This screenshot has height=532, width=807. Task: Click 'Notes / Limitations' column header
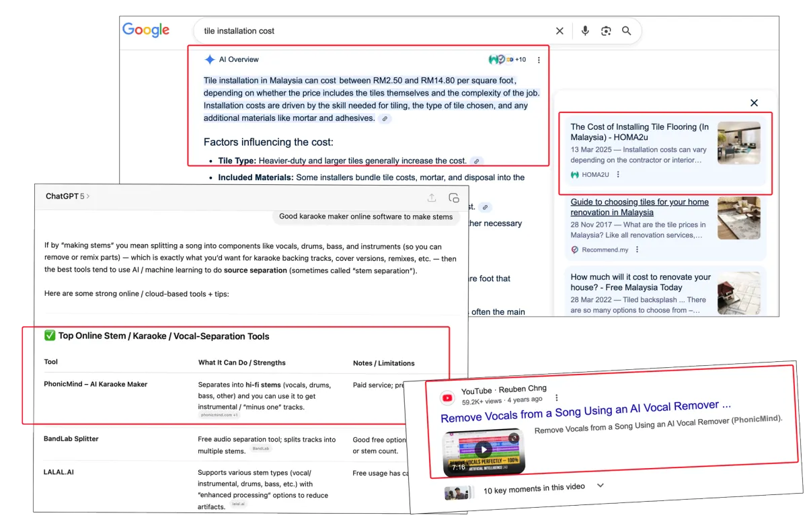(384, 363)
